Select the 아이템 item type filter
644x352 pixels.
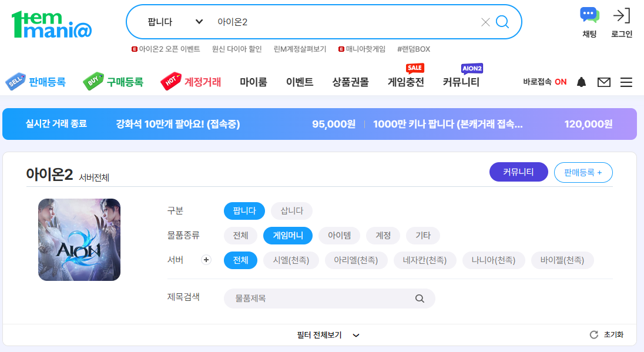pos(339,235)
